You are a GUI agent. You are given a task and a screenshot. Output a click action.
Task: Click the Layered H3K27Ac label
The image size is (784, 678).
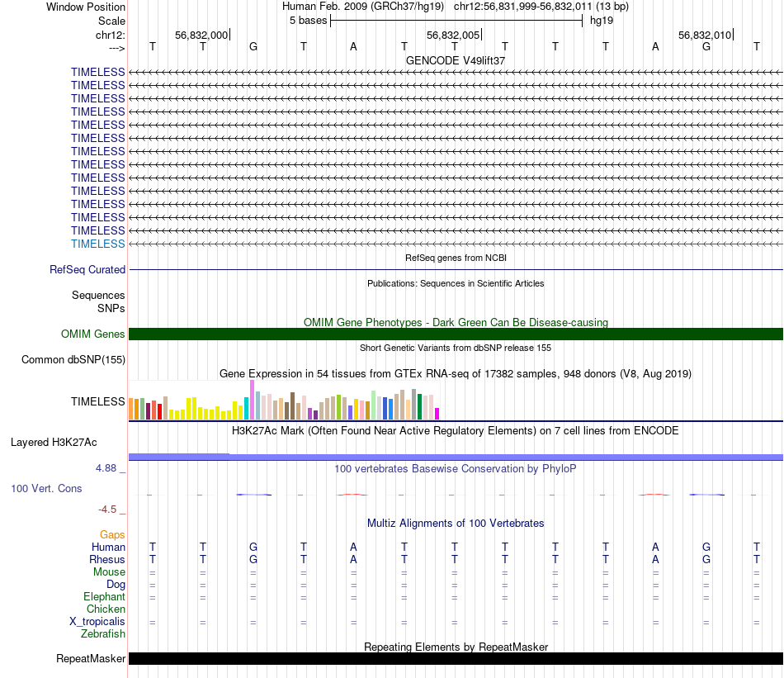[54, 443]
